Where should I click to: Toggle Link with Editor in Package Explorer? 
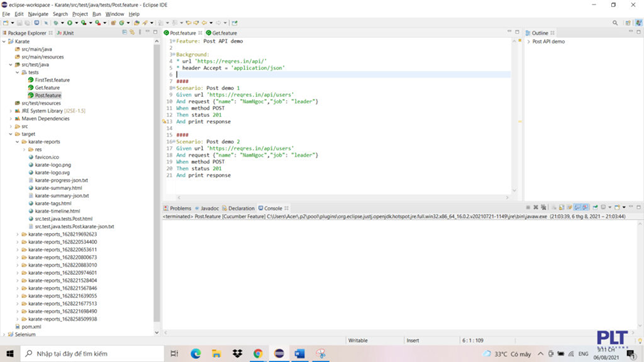pyautogui.click(x=132, y=32)
